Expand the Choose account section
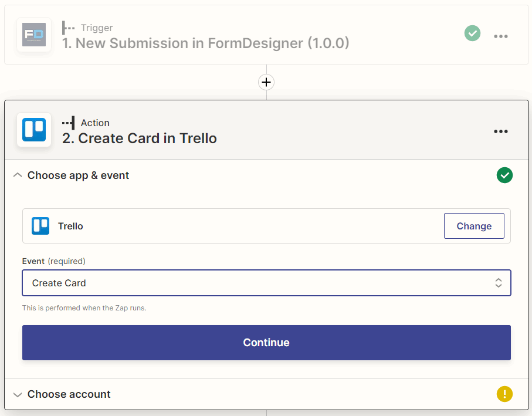This screenshot has width=532, height=416. pos(18,394)
